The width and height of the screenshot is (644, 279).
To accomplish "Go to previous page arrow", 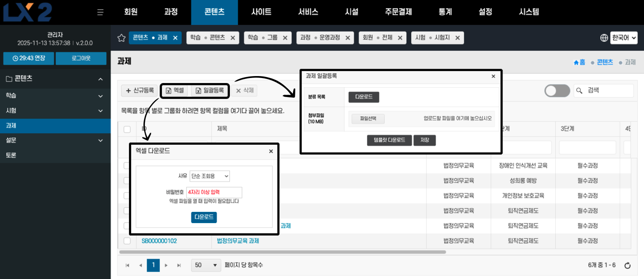I will (x=140, y=265).
